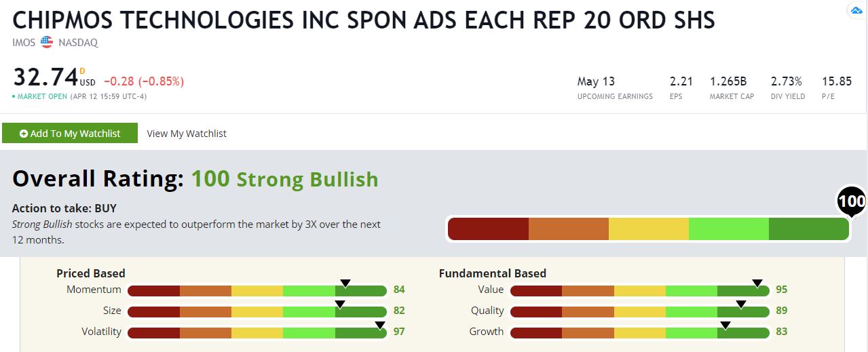Click the black 100 rating bubble
Screen dimensions: 868x352
tap(851, 201)
